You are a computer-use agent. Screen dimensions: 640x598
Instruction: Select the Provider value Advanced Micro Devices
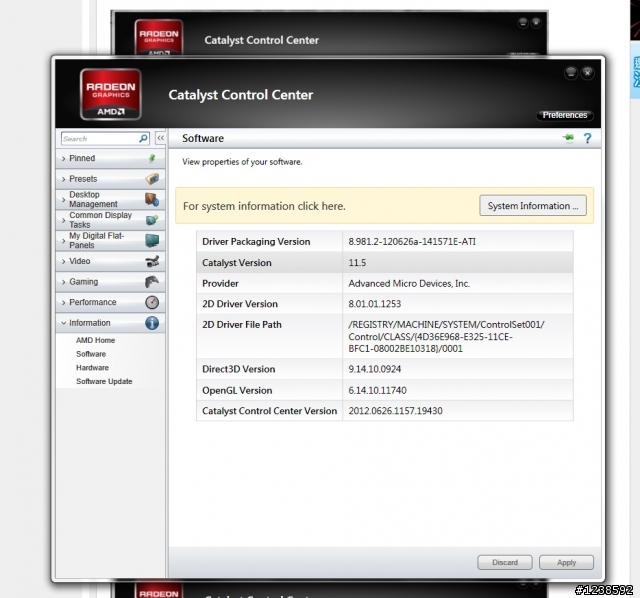click(x=409, y=283)
